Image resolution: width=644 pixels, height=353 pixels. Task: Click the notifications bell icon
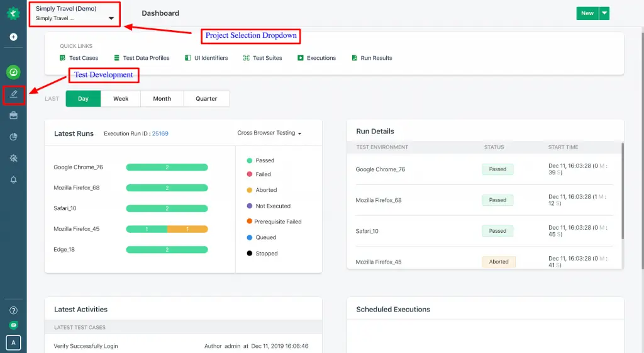click(x=13, y=180)
